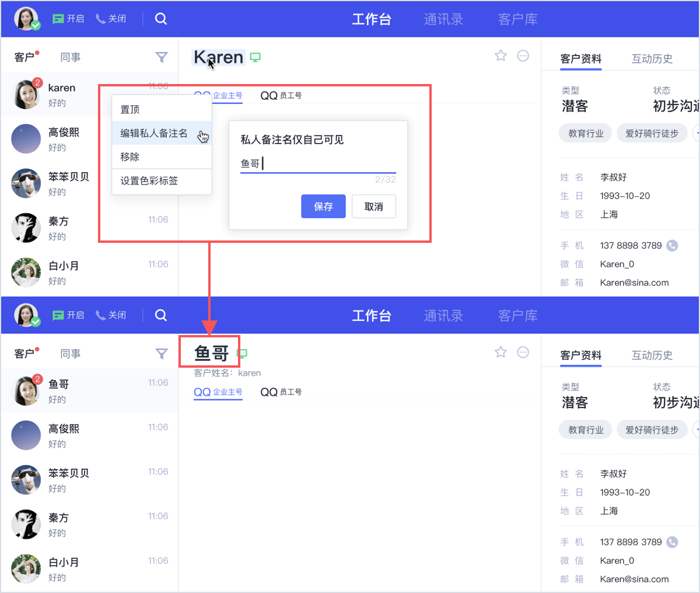Click phone call icon beside 137 8898 3789 lower
This screenshot has width=700, height=593.
[x=672, y=542]
